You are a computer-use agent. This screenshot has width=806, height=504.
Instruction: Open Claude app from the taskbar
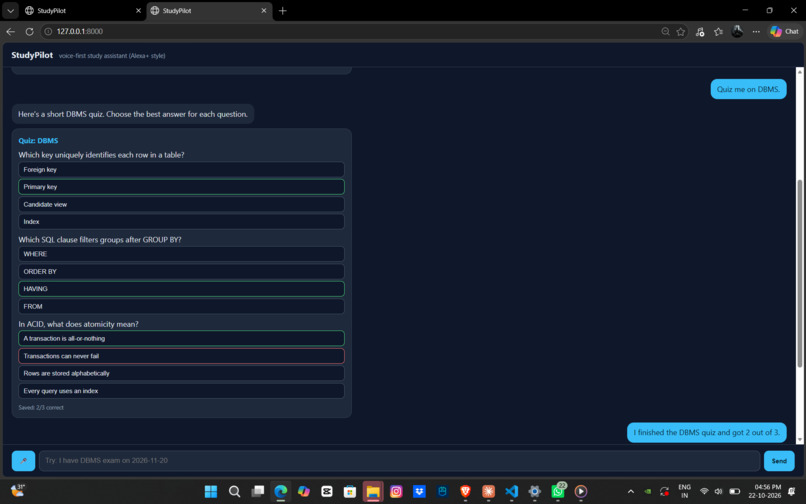pyautogui.click(x=488, y=491)
